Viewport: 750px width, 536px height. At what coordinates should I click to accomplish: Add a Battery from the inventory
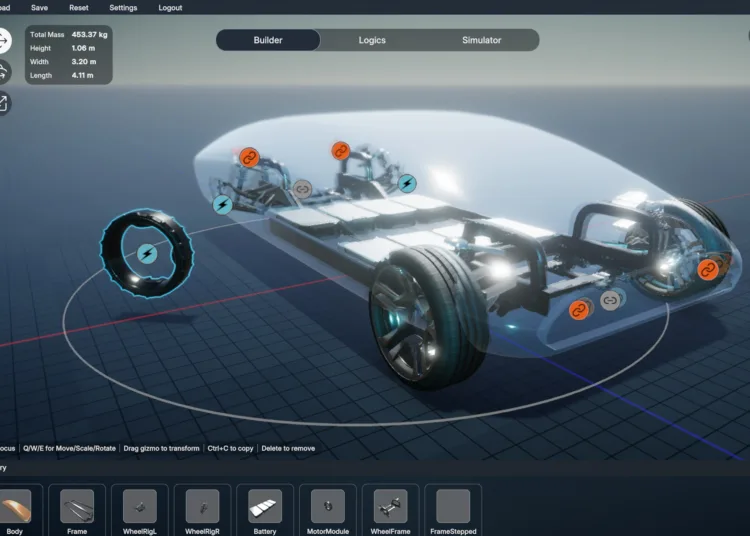265,507
